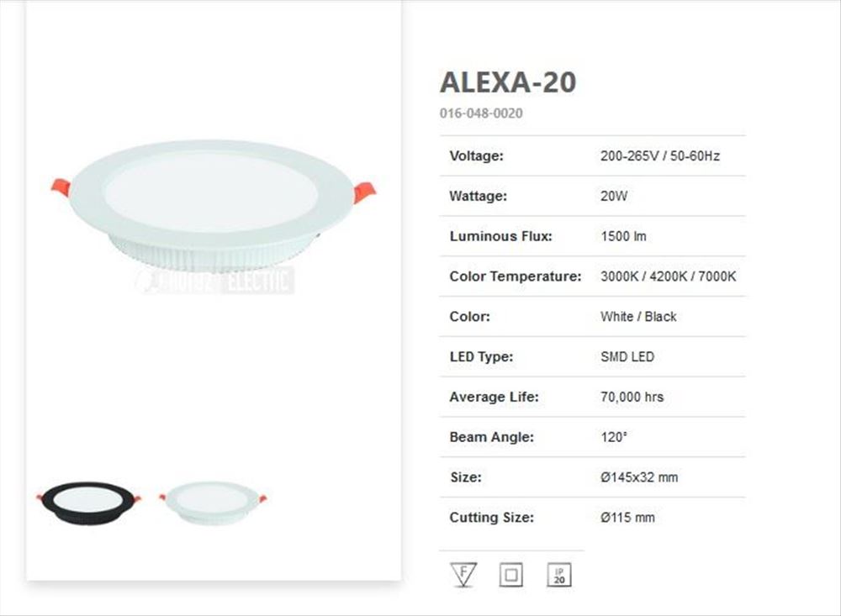841x616 pixels.
Task: Click the right orange spring clip on main image
Action: coord(364,192)
